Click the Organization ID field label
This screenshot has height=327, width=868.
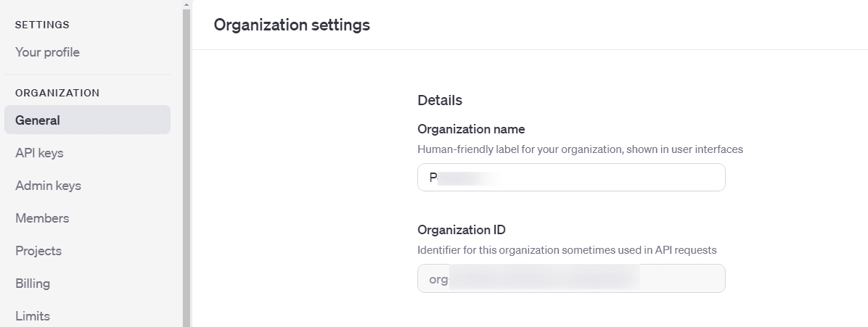462,230
